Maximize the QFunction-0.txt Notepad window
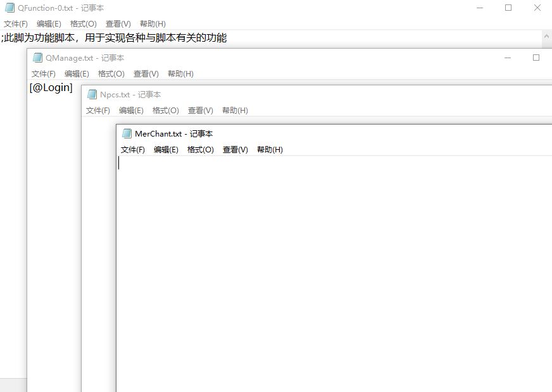Screen dimensions: 552x392 [x=508, y=8]
